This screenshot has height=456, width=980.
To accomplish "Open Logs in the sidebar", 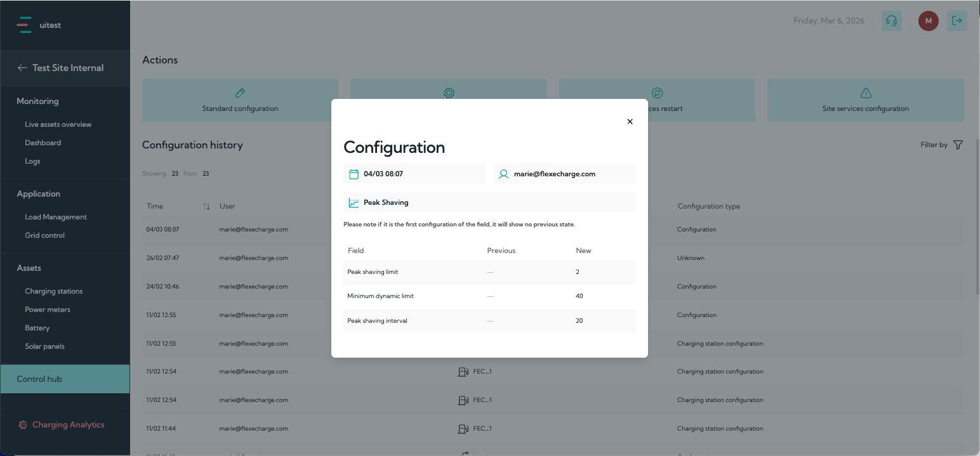I will [x=32, y=161].
